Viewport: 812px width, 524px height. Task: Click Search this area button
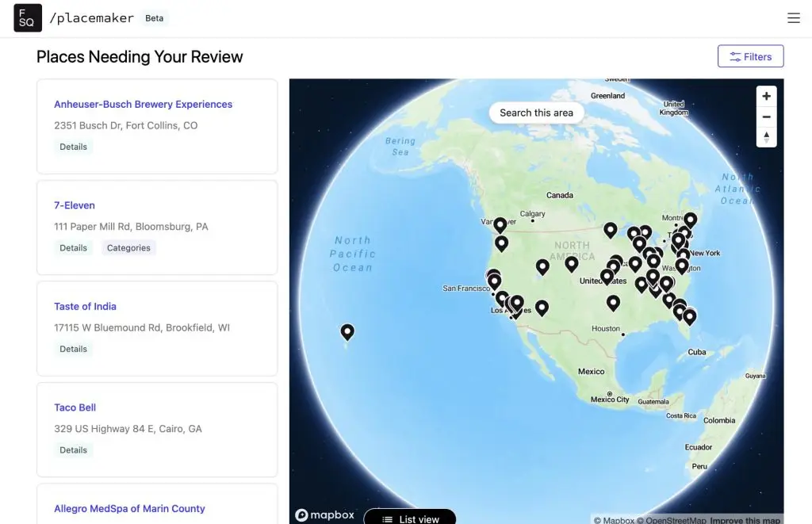point(536,113)
